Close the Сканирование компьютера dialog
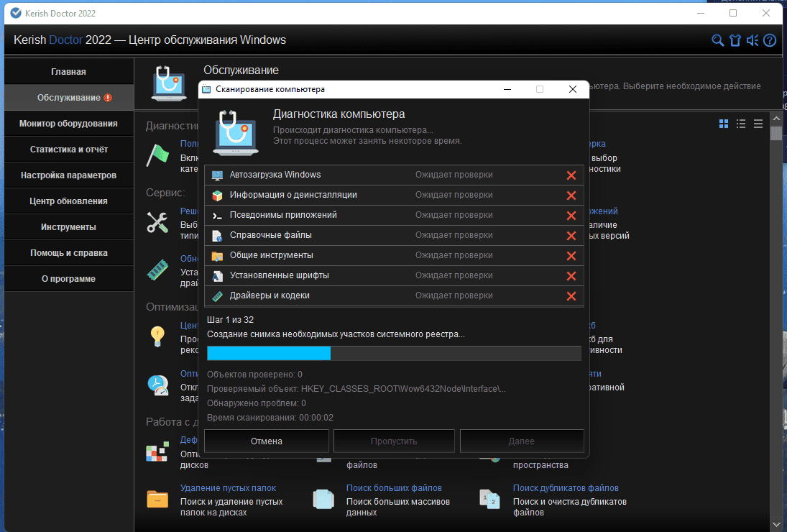Viewport: 787px width, 532px height. [x=573, y=89]
